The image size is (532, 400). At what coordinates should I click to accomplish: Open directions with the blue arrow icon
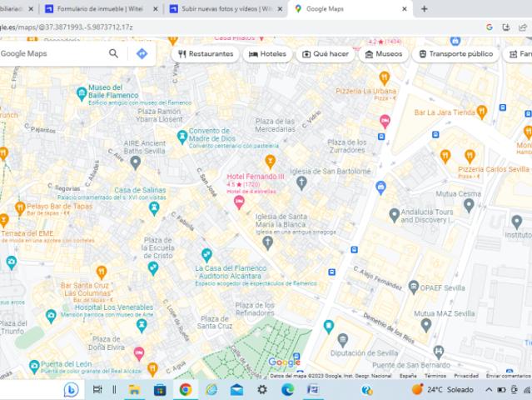coord(142,53)
